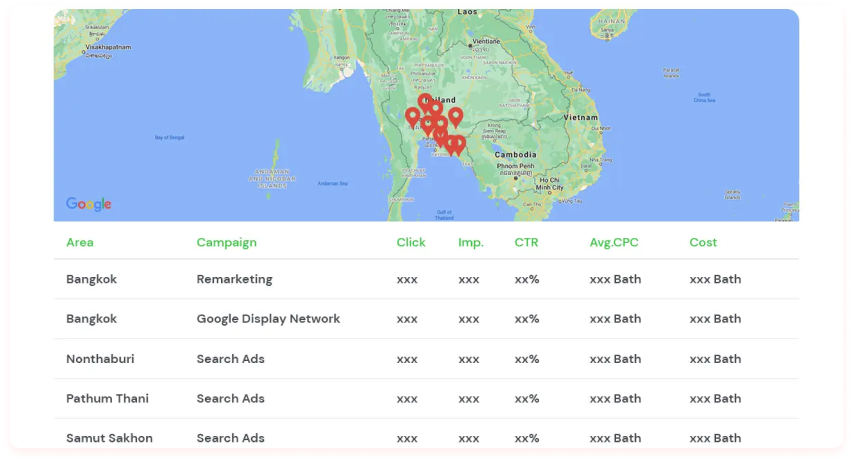Viewport: 853px width, 462px height.
Task: Sort table by Area column header
Action: point(80,242)
